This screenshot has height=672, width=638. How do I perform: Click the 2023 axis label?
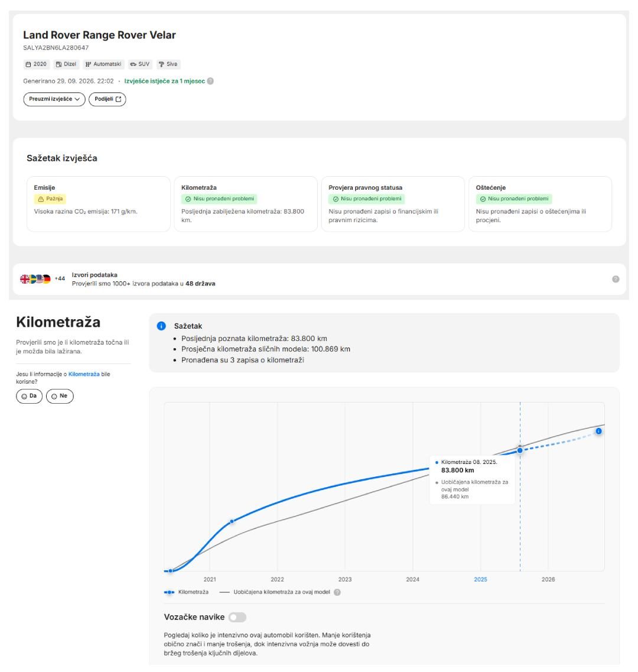[x=345, y=579]
